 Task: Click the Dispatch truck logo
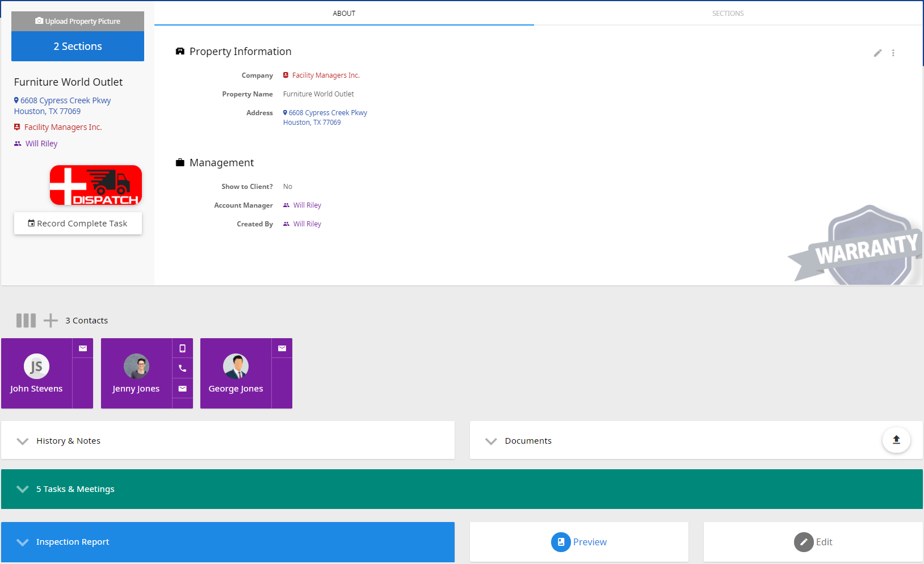click(x=96, y=185)
